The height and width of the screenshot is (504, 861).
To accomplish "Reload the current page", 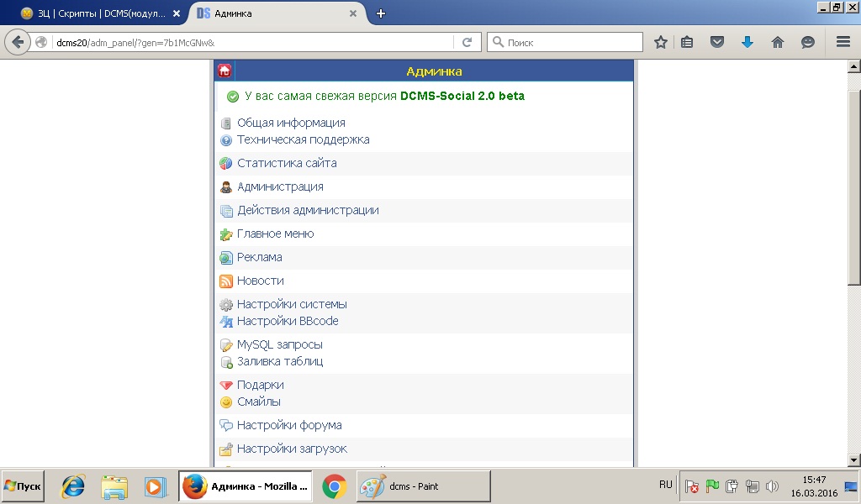I will pyautogui.click(x=467, y=42).
